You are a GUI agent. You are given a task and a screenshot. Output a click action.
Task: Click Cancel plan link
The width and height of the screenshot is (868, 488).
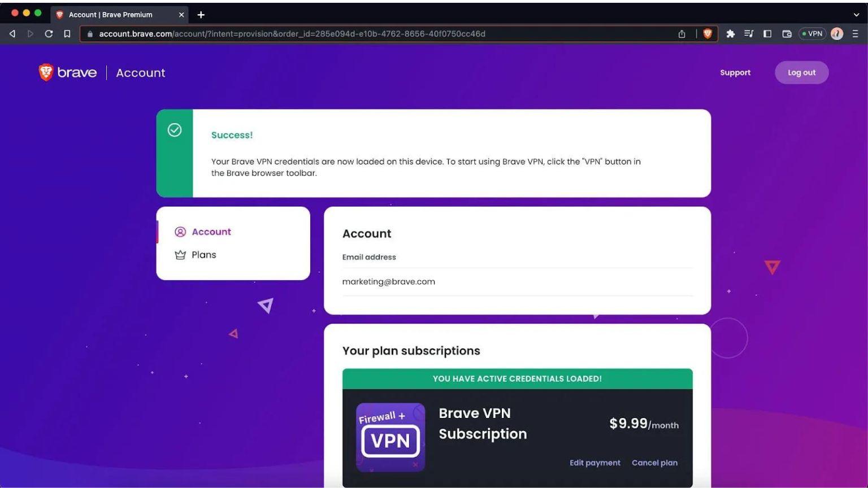(x=654, y=463)
